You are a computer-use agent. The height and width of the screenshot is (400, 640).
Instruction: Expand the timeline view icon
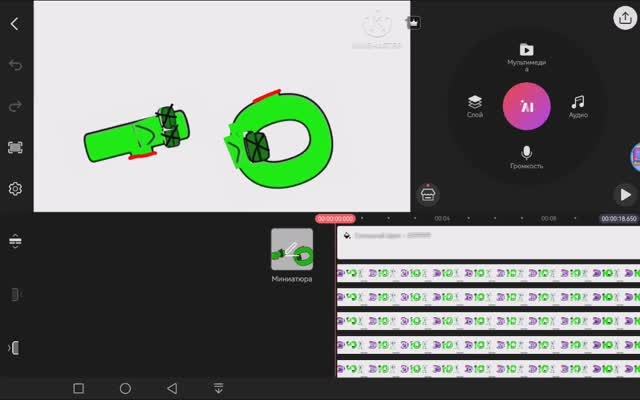pos(15,241)
